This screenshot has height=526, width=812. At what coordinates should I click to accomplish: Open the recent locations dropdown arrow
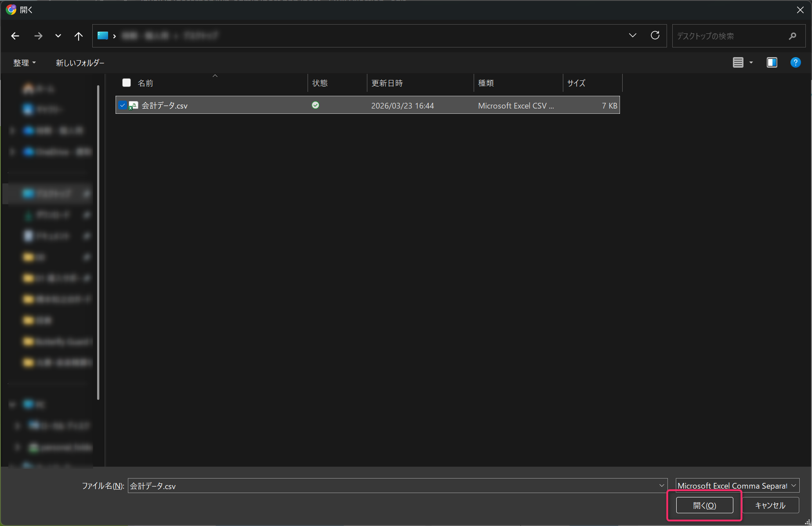[58, 36]
